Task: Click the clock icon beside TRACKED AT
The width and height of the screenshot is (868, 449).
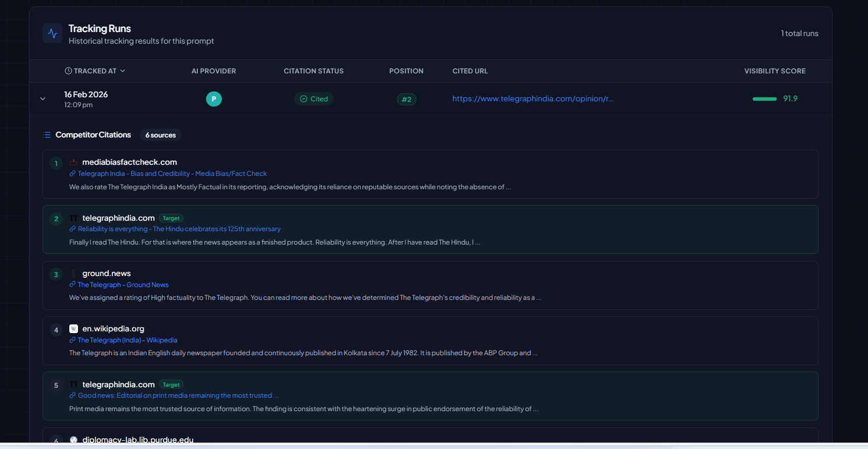Action: click(x=67, y=70)
